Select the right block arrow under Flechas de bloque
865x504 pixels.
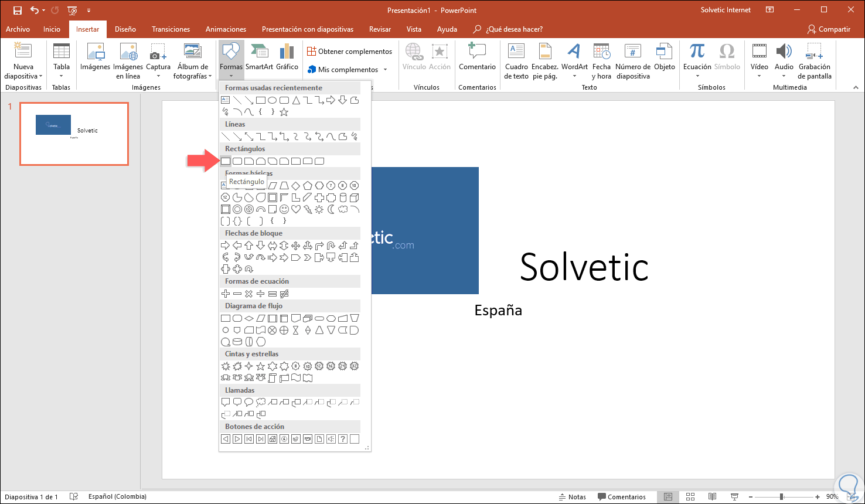click(226, 246)
